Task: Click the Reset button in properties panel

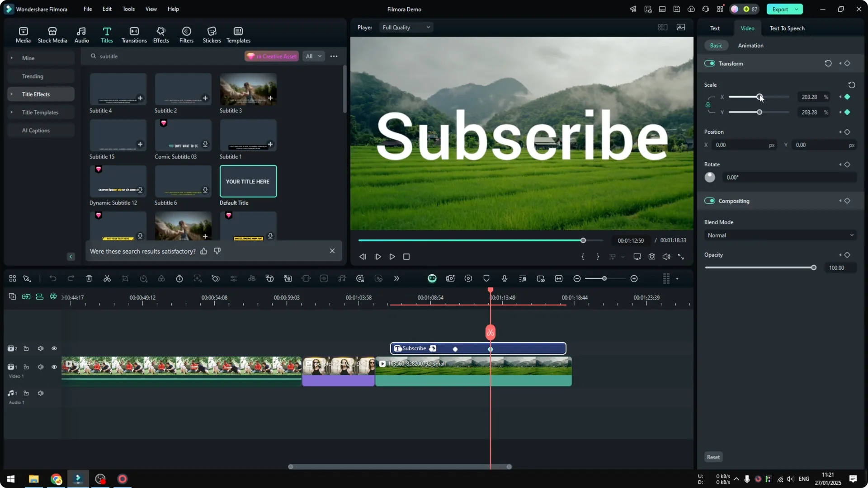Action: [x=713, y=457]
